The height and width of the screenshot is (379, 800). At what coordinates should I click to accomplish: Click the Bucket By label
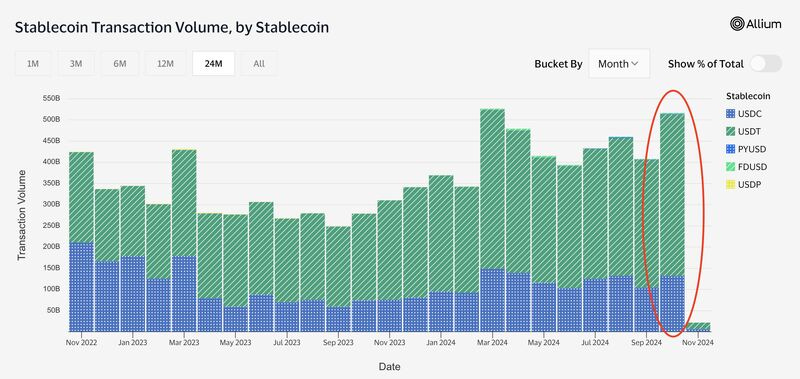click(x=558, y=64)
